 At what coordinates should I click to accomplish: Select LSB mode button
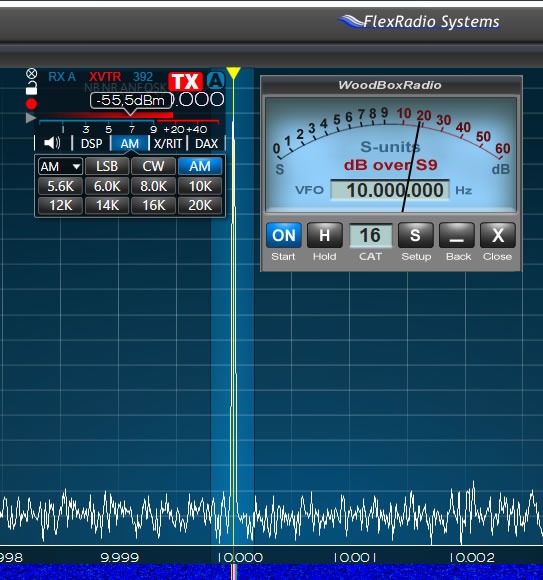(107, 166)
